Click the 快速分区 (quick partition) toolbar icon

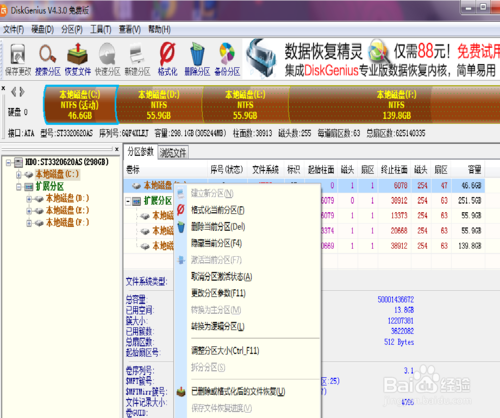107,60
